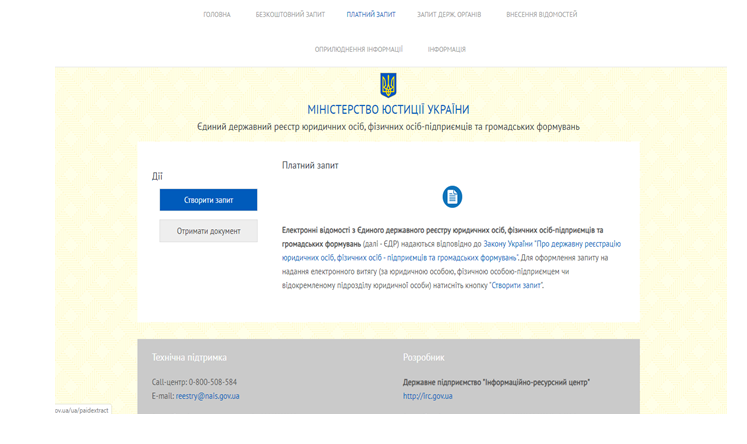Click the Дії sidebar label

tap(157, 176)
